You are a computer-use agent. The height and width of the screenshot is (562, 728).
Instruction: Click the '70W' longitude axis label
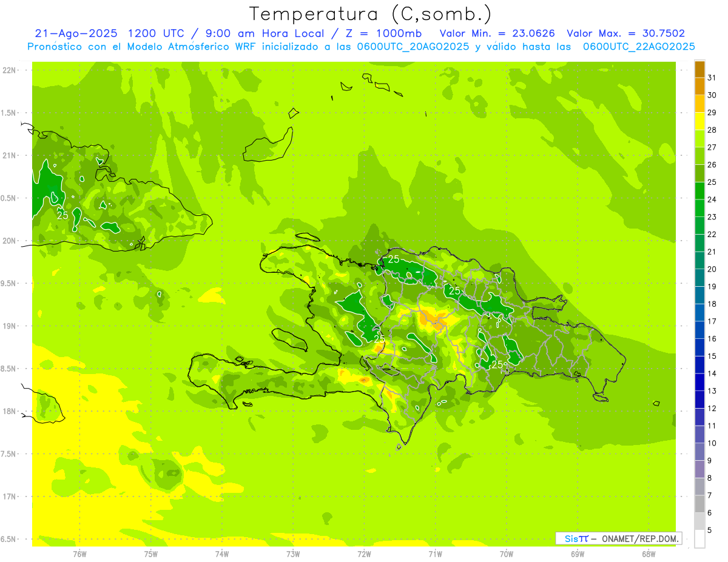point(507,554)
